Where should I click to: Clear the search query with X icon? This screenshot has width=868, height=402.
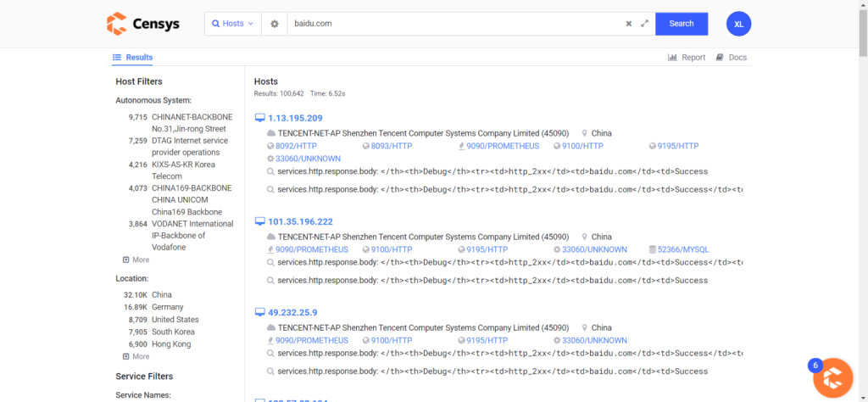pos(629,24)
